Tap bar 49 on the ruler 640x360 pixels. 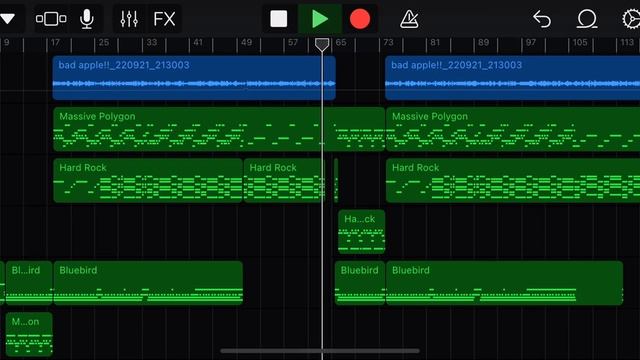(246, 42)
